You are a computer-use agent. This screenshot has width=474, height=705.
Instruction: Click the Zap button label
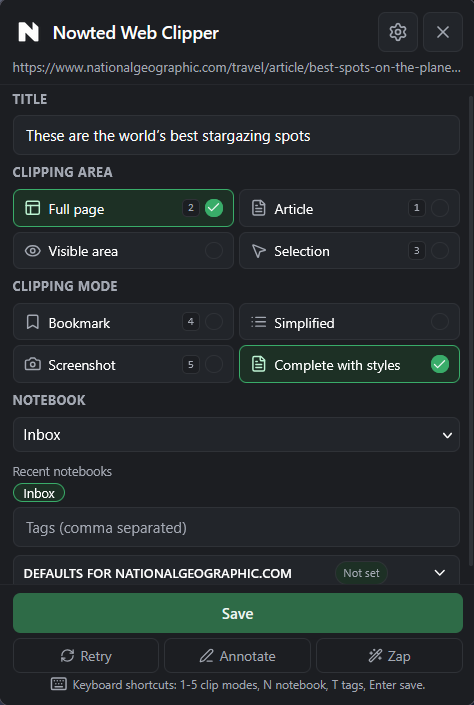399,656
